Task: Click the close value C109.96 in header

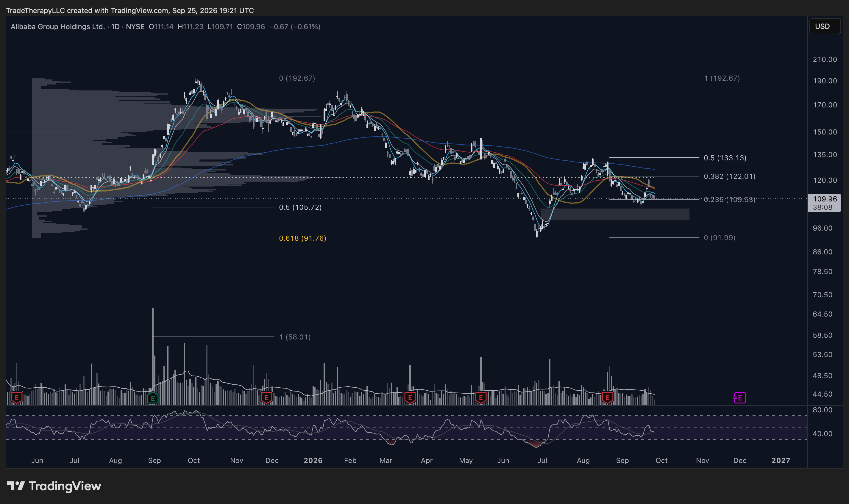Action: click(251, 26)
